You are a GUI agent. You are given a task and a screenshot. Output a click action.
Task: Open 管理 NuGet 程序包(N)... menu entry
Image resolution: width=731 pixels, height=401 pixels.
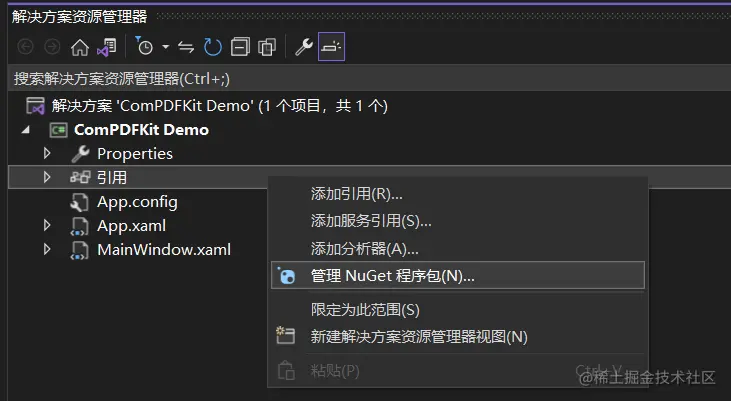coord(458,276)
